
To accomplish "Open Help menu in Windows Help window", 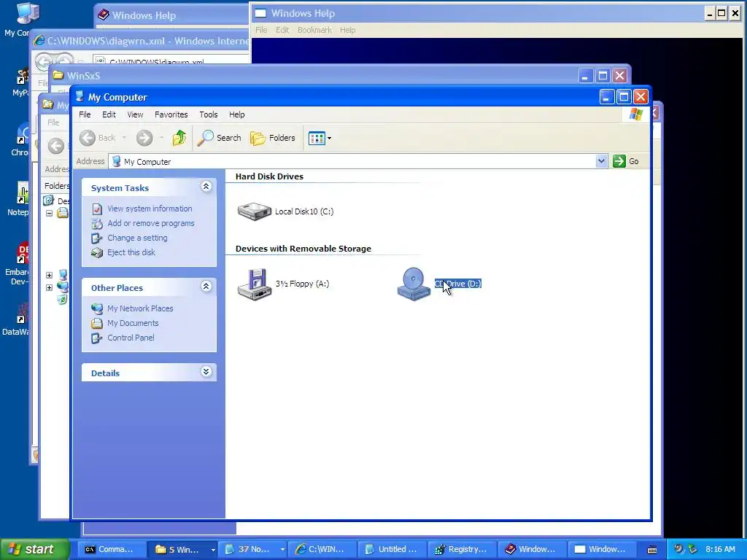I will (347, 30).
